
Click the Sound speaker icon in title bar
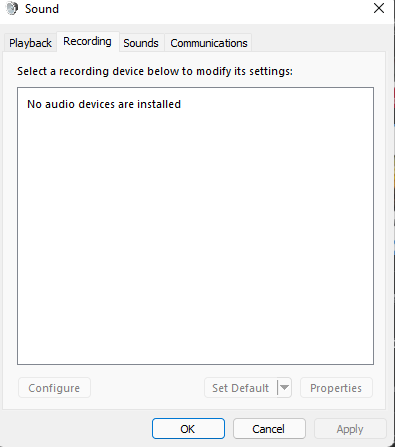[12, 8]
